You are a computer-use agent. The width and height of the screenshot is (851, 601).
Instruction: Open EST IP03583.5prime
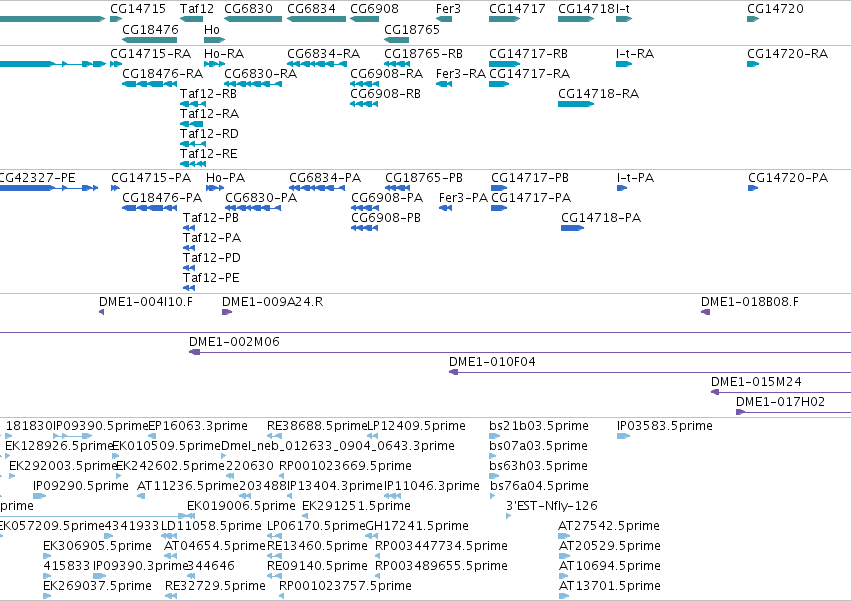[664, 426]
